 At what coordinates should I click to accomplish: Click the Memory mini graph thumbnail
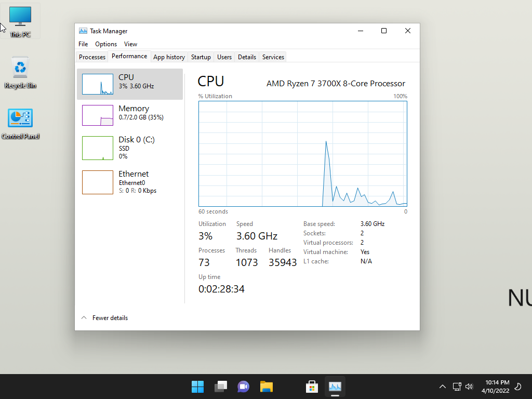97,115
